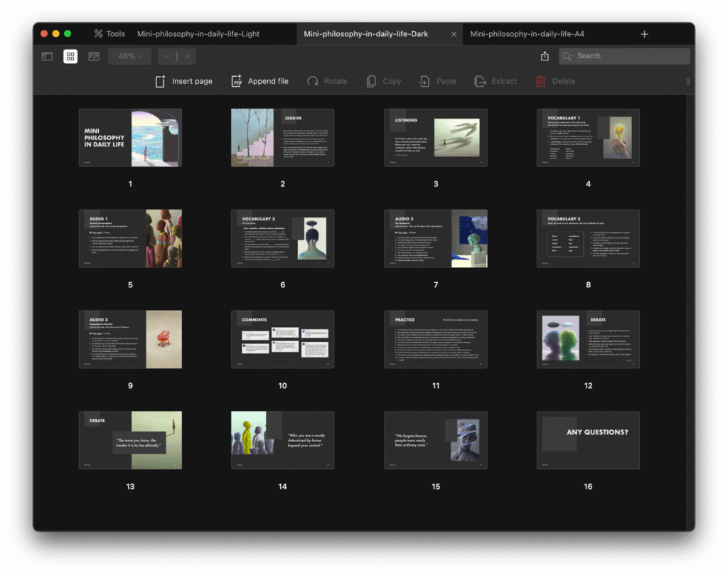Click the Extract pages icon
Viewport: 728px width, 575px height.
[481, 81]
